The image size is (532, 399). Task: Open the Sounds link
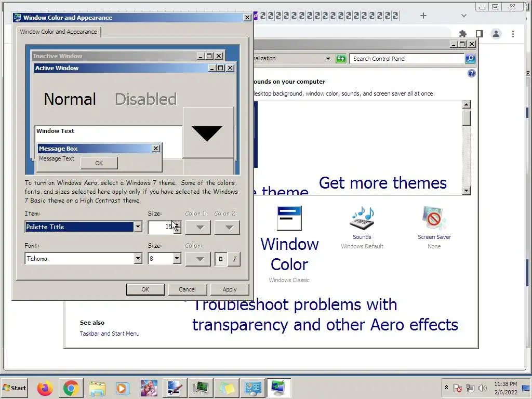pos(362,237)
